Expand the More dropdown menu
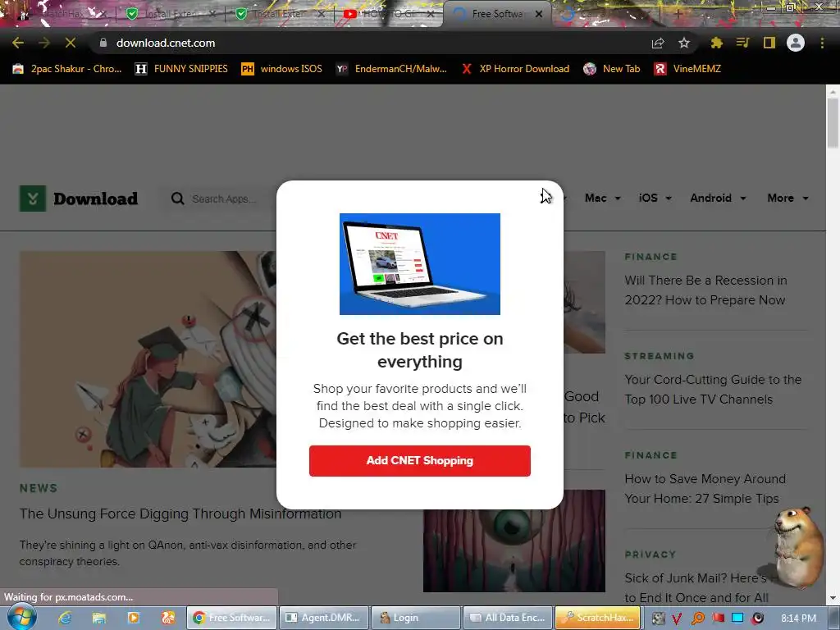The height and width of the screenshot is (630, 840). [787, 199]
